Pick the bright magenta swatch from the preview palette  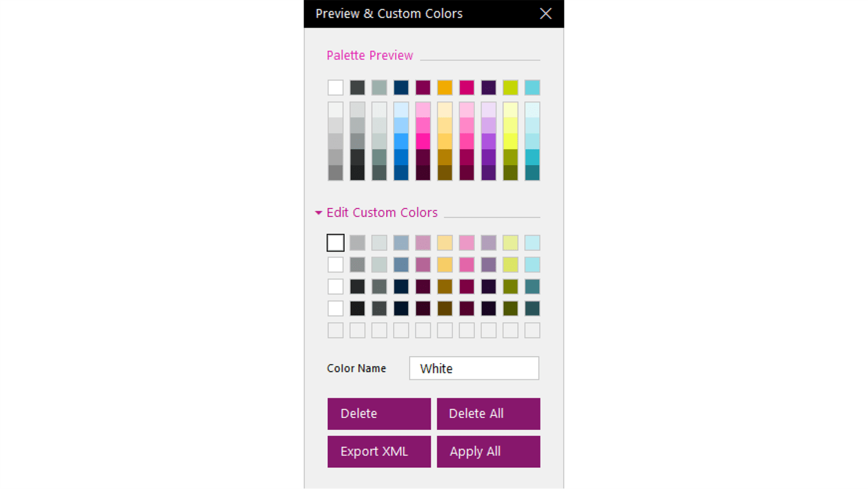pos(467,88)
